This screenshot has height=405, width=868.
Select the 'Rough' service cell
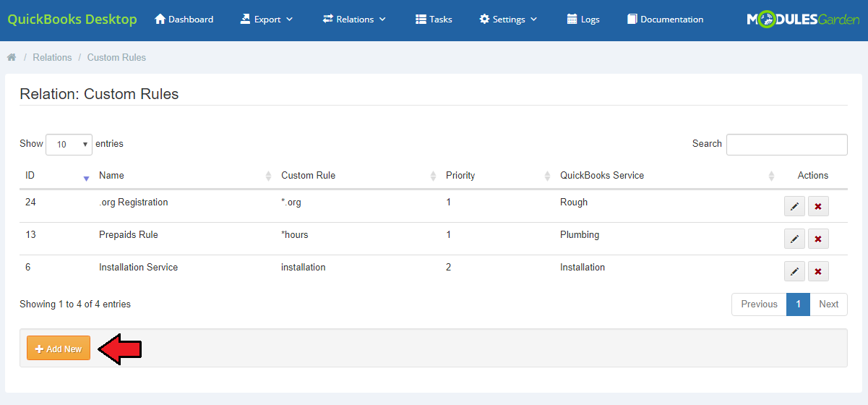coord(574,202)
